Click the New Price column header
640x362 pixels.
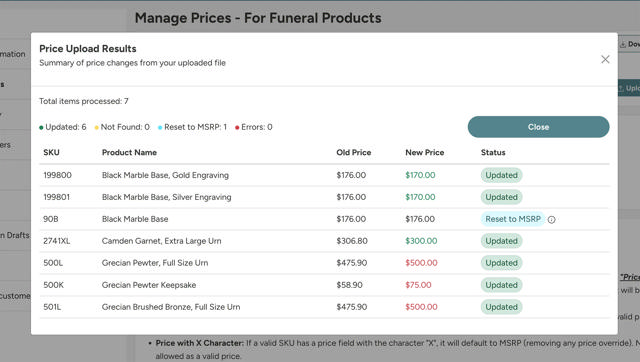coord(424,153)
